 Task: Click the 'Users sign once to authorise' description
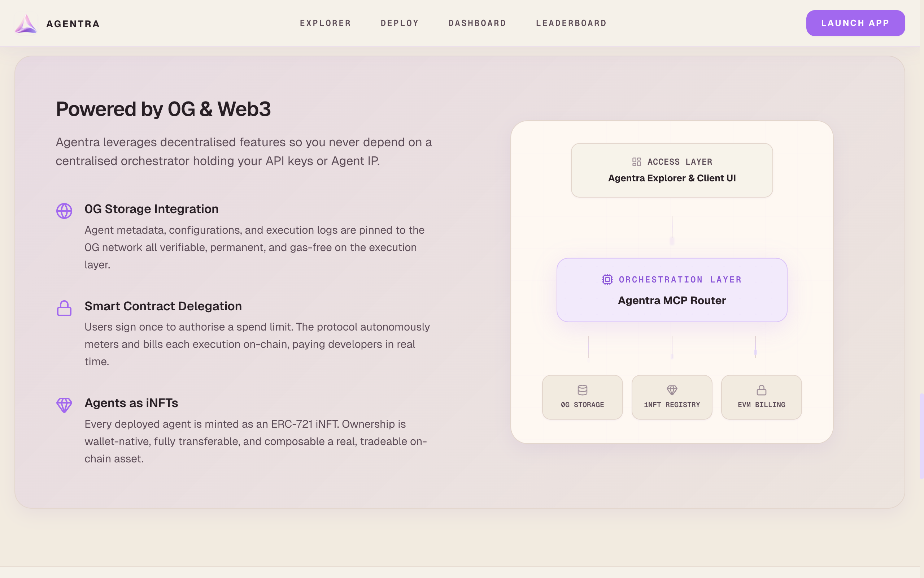[x=257, y=344]
